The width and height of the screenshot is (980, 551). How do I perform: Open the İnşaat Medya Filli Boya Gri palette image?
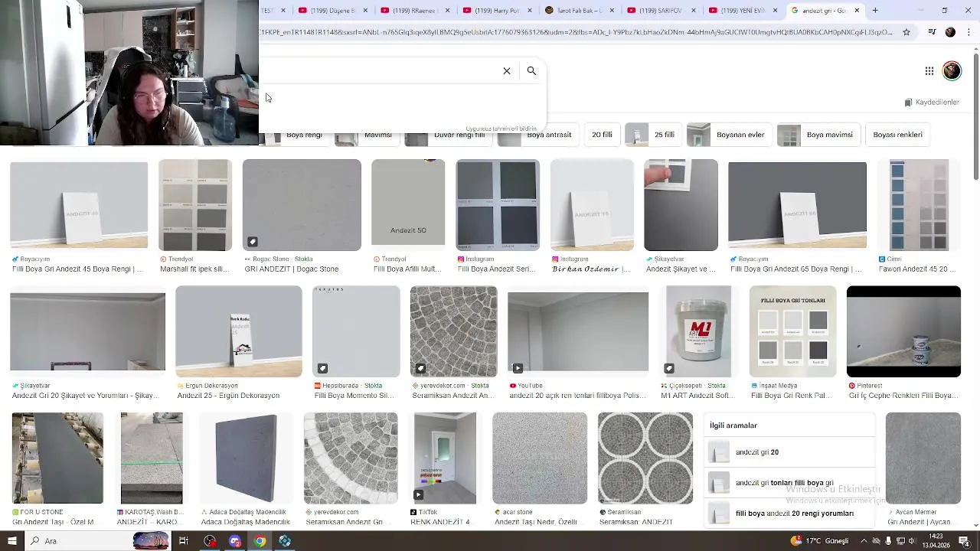[792, 331]
